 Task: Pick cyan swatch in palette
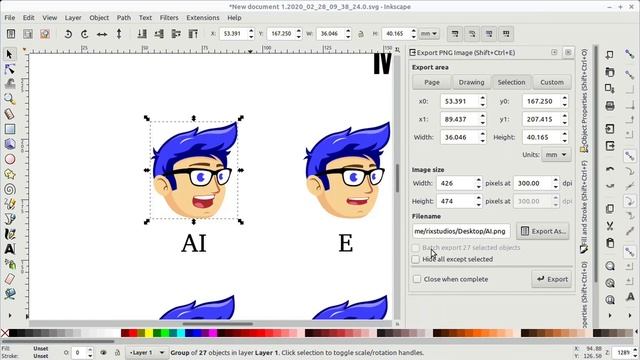pos(181,333)
